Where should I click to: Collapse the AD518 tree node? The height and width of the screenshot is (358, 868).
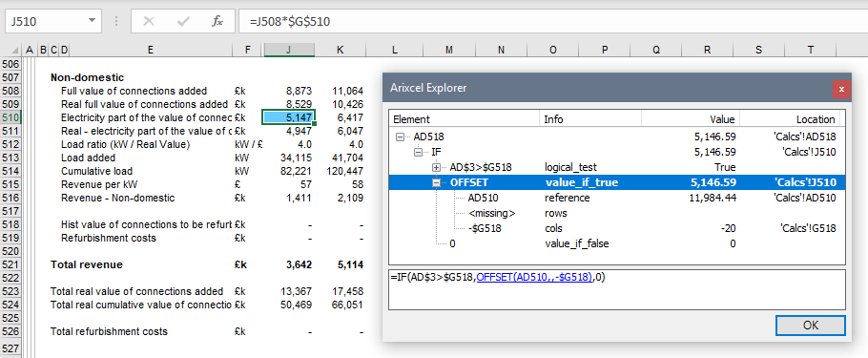pyautogui.click(x=401, y=137)
